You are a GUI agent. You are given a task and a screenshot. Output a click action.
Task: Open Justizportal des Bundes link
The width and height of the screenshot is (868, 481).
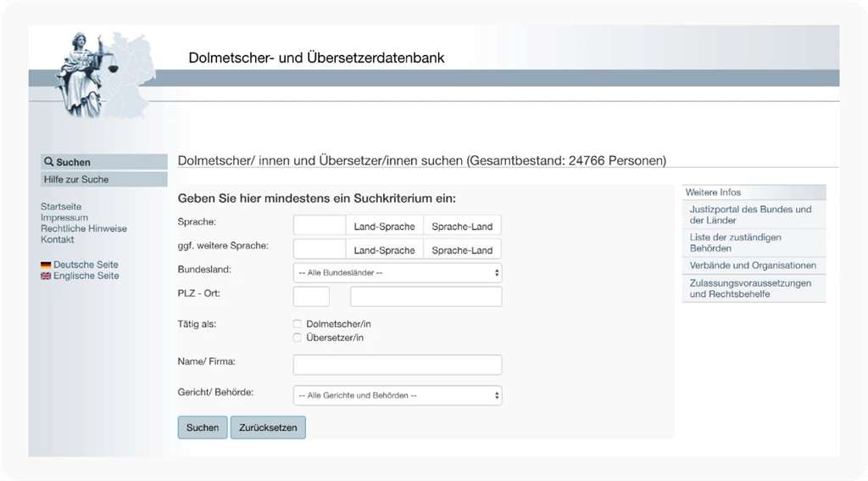pyautogui.click(x=750, y=215)
